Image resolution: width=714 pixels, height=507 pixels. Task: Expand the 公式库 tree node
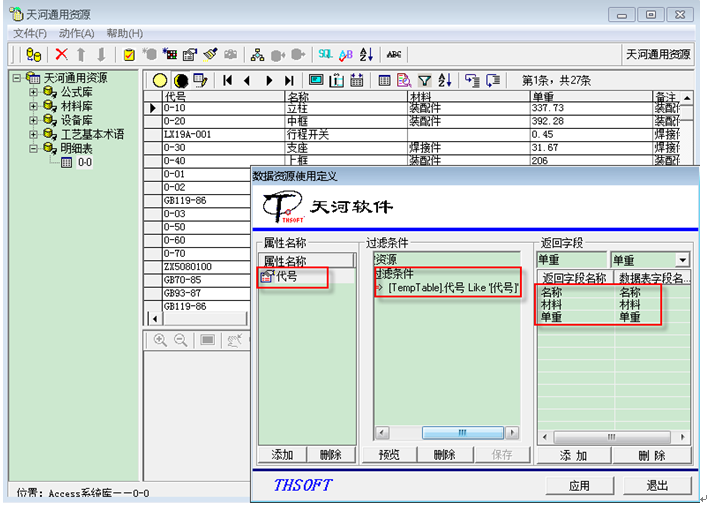(x=33, y=92)
